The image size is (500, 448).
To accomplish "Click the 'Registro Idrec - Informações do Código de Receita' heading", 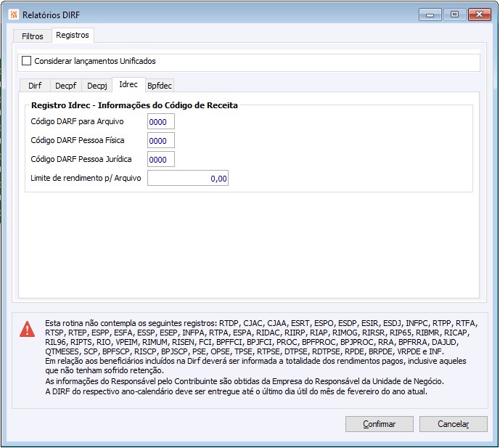I will (134, 105).
